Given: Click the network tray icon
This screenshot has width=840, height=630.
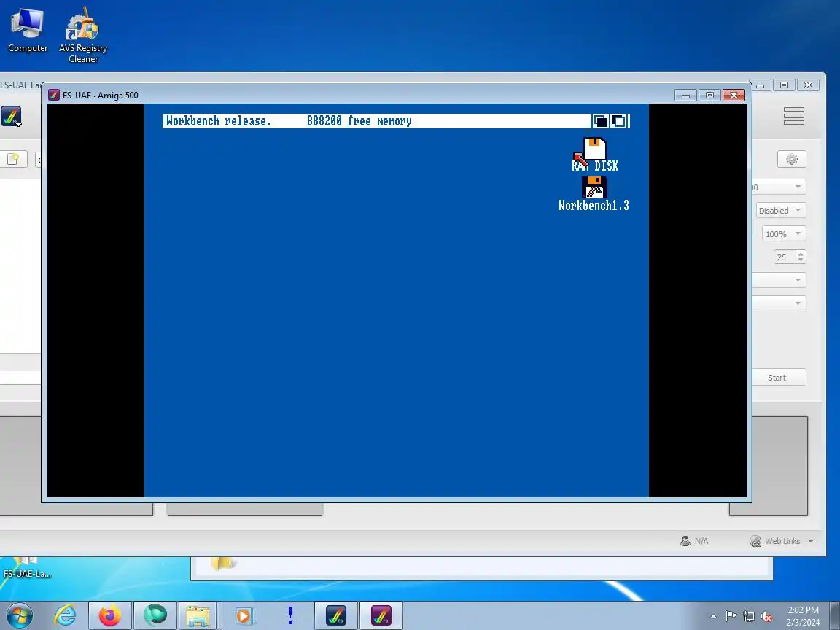Looking at the screenshot, I should click(x=749, y=616).
